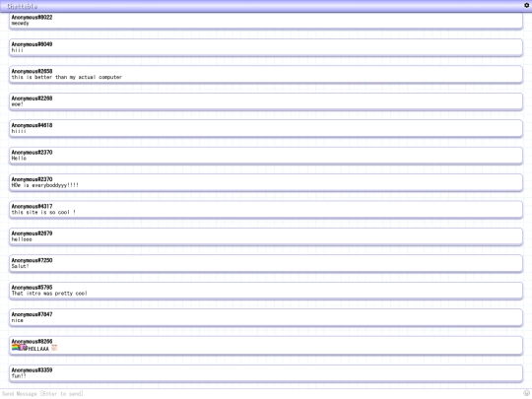The width and height of the screenshot is (532, 399).
Task: Select message "this site is so cool !"
Action: [43, 213]
